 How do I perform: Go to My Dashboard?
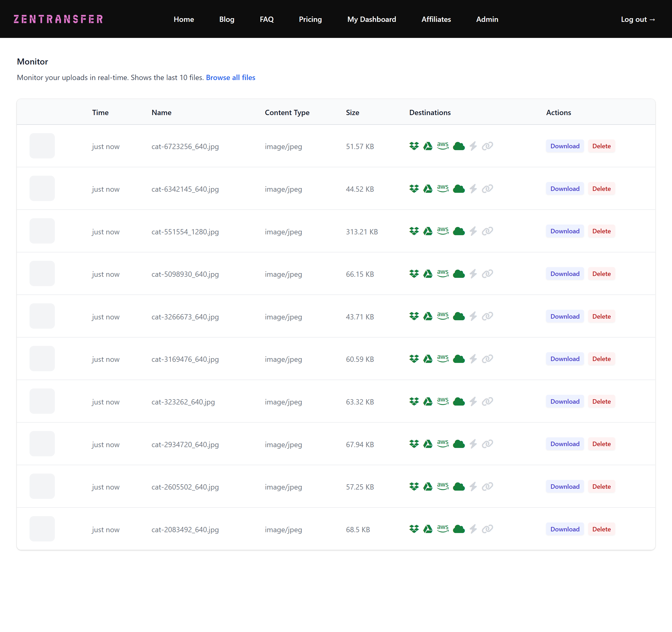(x=371, y=19)
